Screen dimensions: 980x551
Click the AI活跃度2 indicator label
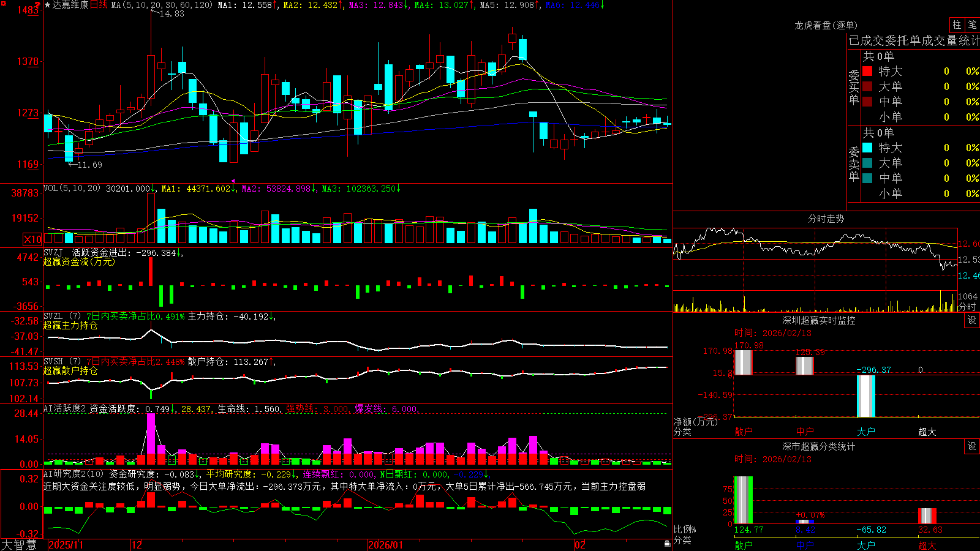tap(64, 409)
